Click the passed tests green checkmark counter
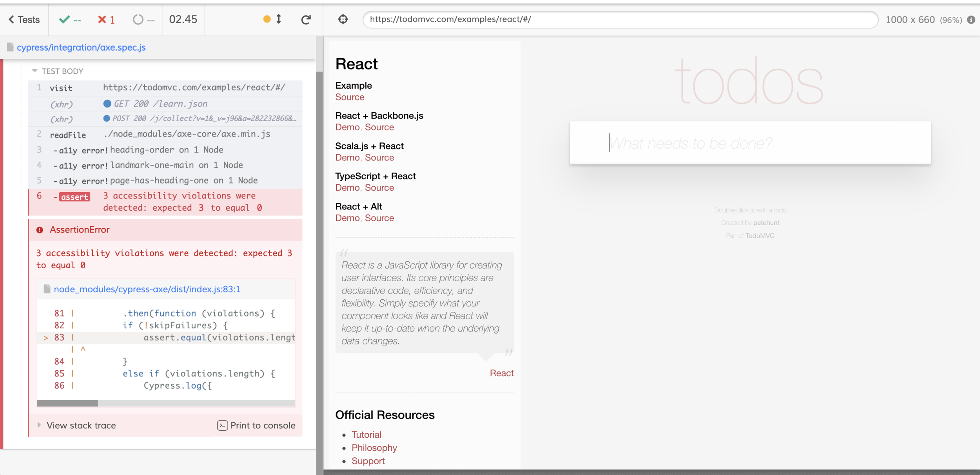 pyautogui.click(x=70, y=20)
